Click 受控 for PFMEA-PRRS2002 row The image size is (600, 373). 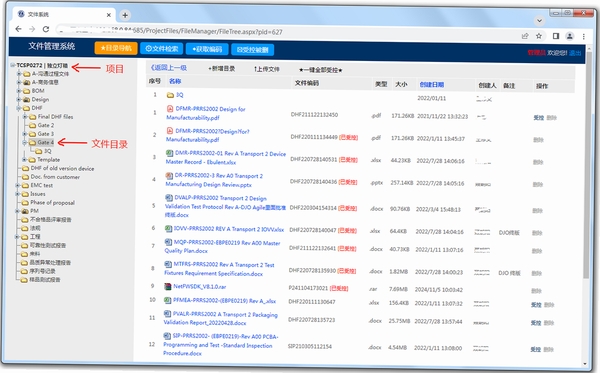536,305
